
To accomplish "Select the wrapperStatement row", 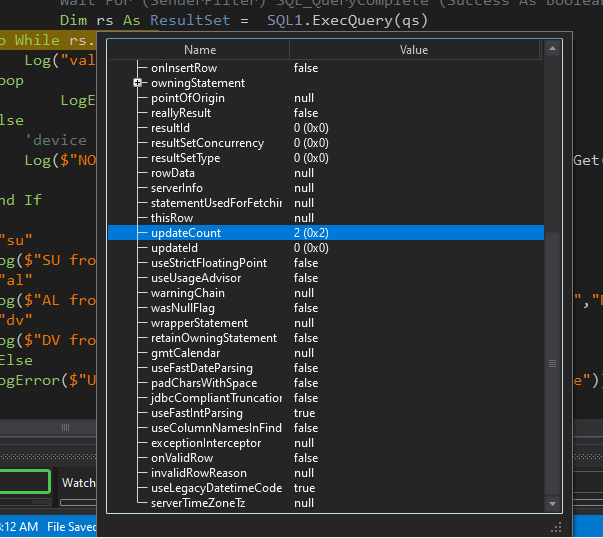I will pos(326,323).
